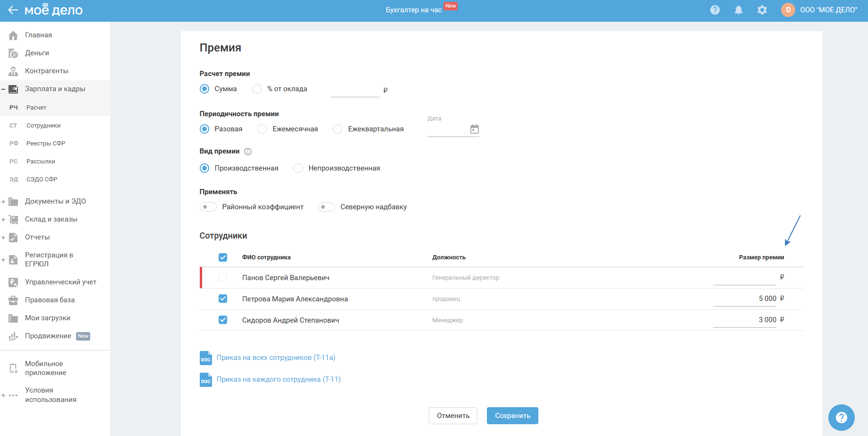Enable the Районный коэффициент toggle
Viewport: 868px width, 436px height.
click(208, 207)
